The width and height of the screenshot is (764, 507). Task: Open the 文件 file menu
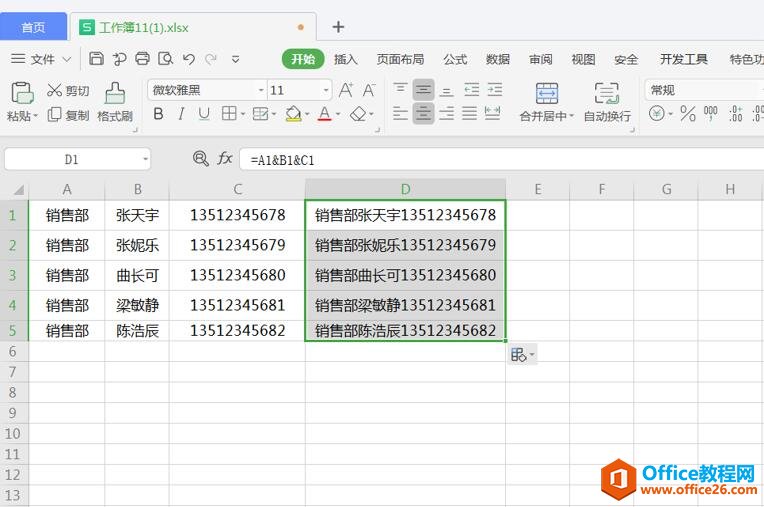pos(41,59)
